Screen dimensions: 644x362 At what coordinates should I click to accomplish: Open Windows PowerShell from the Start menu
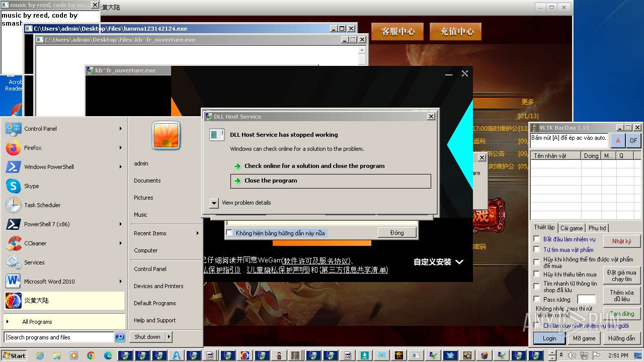click(64, 167)
